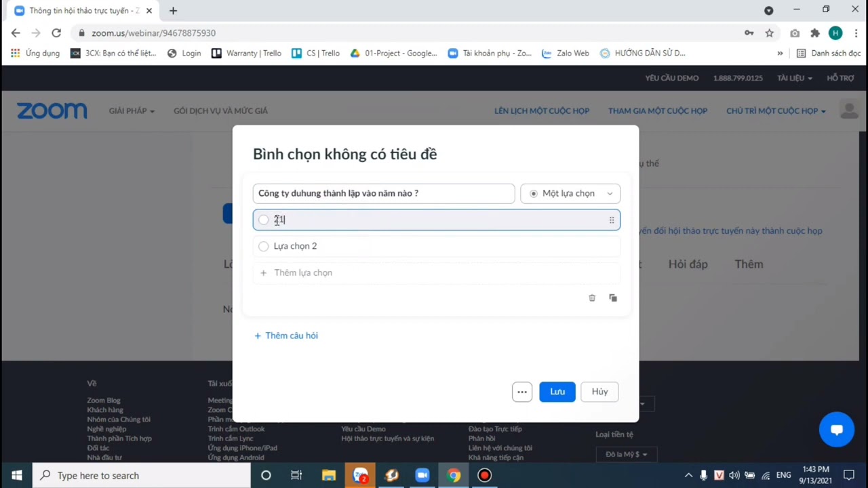Click the user profile avatar on Zoom page
868x488 pixels.
[849, 110]
